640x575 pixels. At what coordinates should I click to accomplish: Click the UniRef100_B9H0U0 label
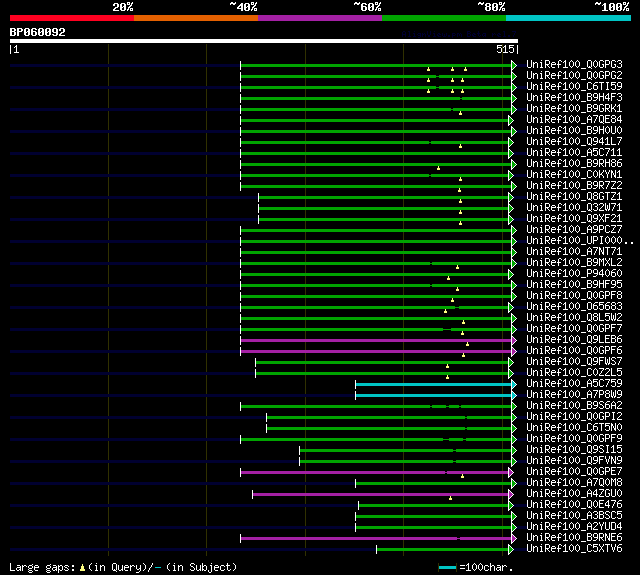point(574,131)
